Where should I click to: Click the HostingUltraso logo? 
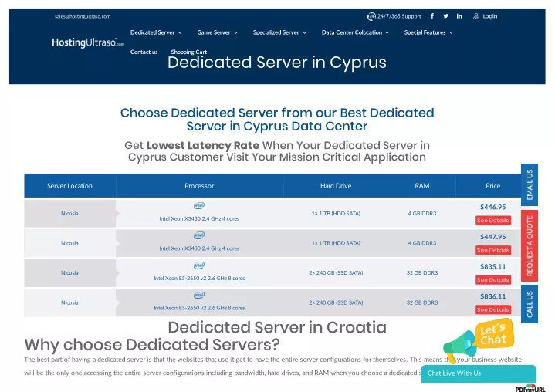click(x=88, y=42)
